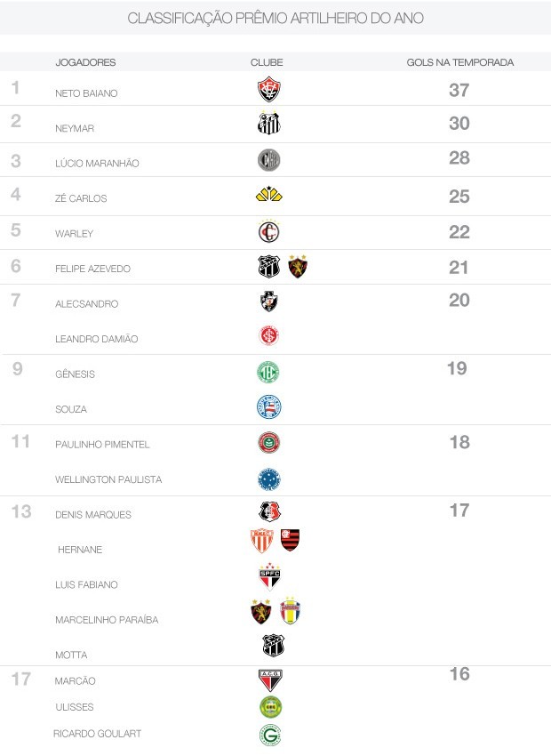Click the Santos crest in Neymar's row
551x756 pixels.
(268, 125)
